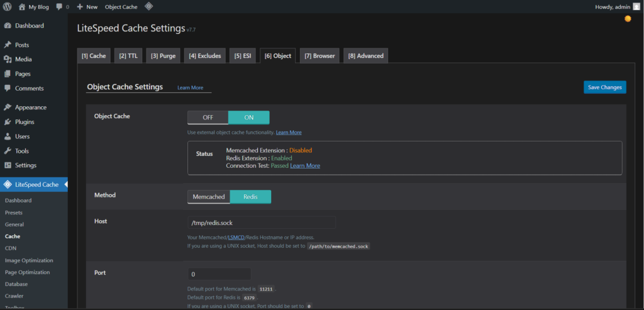
Task: Click the LiteSpeed Cache sidebar diamond icon
Action: click(x=8, y=184)
